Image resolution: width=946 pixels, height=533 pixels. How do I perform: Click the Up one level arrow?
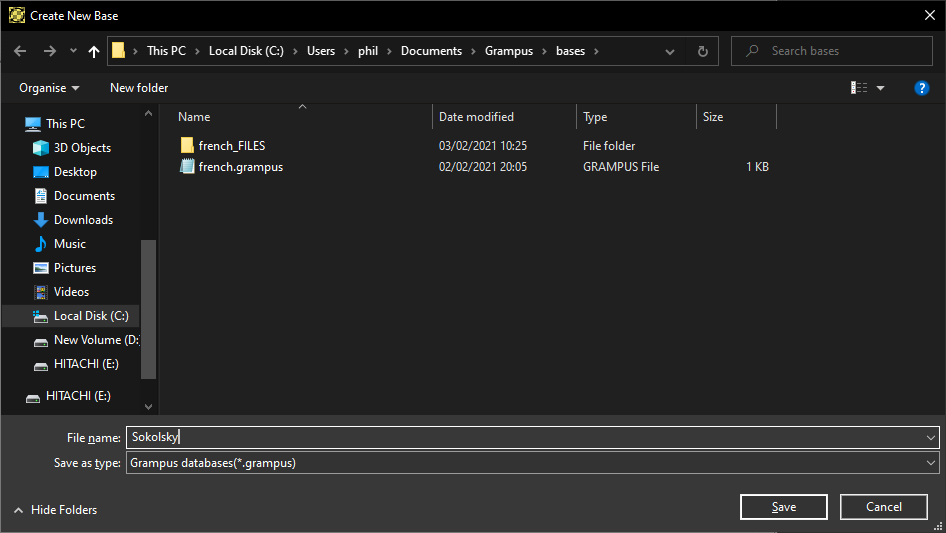pos(94,51)
